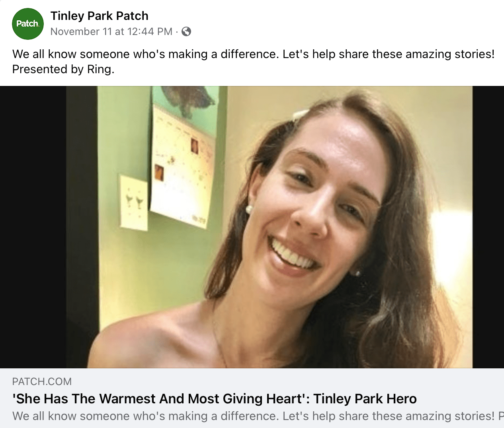Click the small card below the calendar
504x428 pixels.
click(134, 202)
